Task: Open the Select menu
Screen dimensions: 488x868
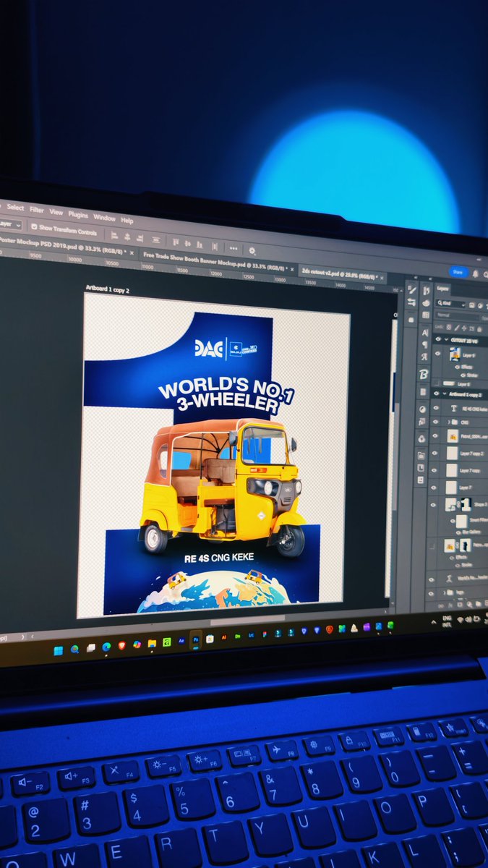Action: [x=15, y=207]
